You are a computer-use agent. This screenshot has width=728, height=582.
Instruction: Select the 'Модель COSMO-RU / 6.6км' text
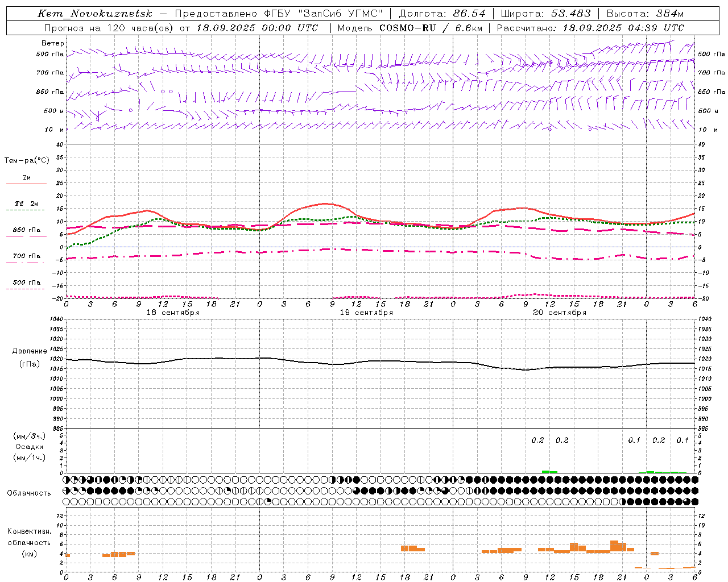point(409,28)
